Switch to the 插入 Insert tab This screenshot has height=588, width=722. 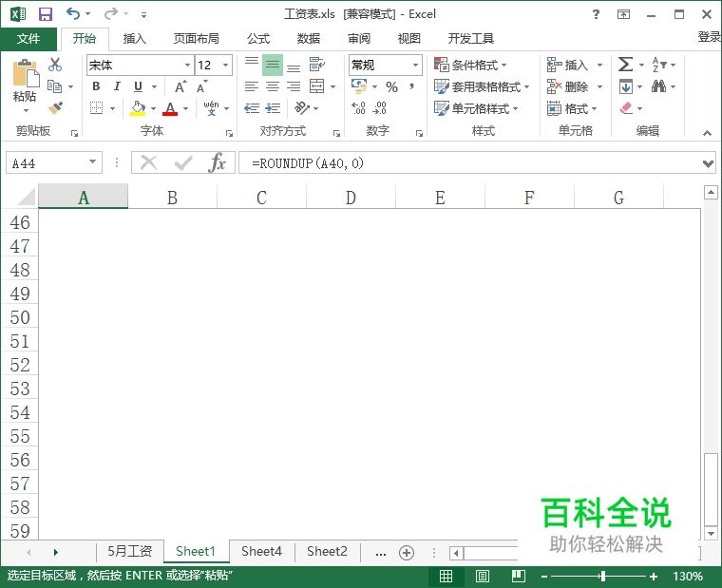pos(135,39)
